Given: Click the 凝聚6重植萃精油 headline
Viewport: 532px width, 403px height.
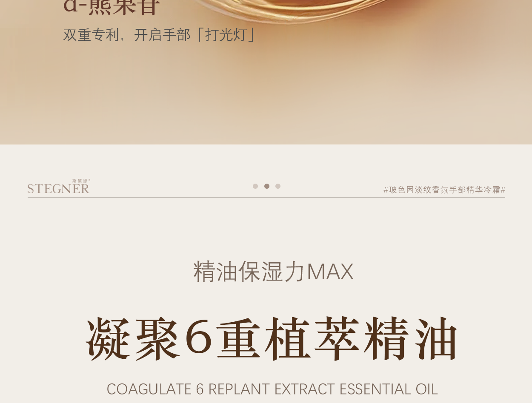Looking at the screenshot, I should [x=272, y=338].
